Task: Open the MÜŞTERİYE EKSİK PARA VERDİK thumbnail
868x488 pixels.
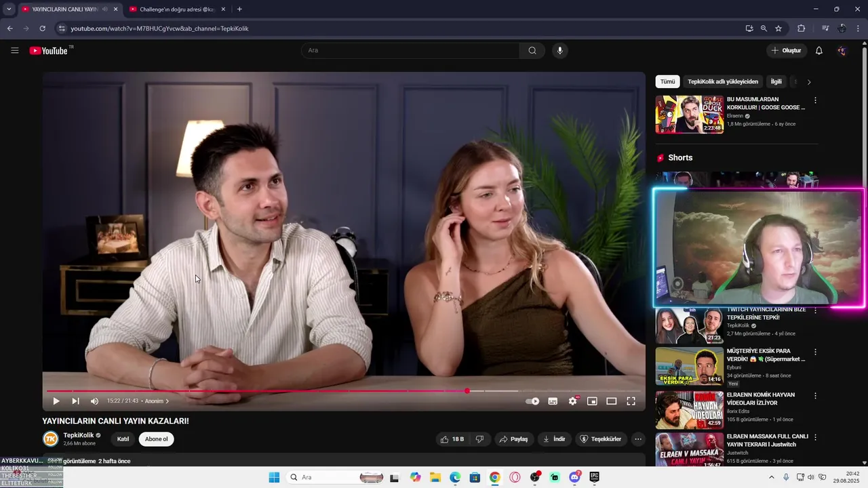Action: (689, 366)
